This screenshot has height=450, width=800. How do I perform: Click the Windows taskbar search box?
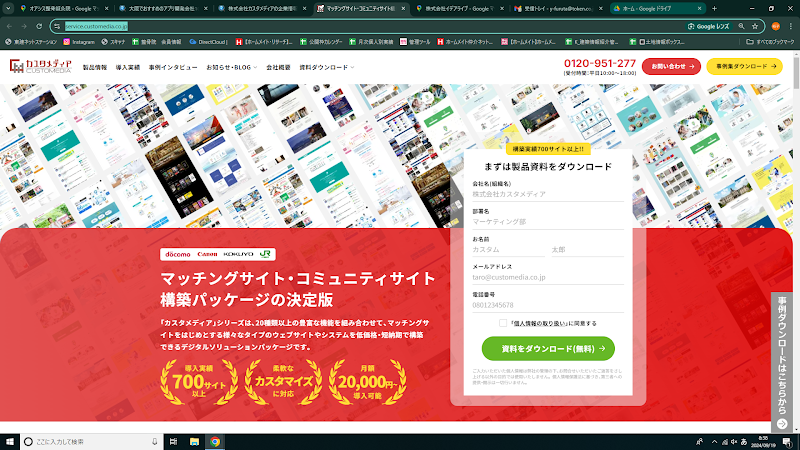pyautogui.click(x=92, y=442)
